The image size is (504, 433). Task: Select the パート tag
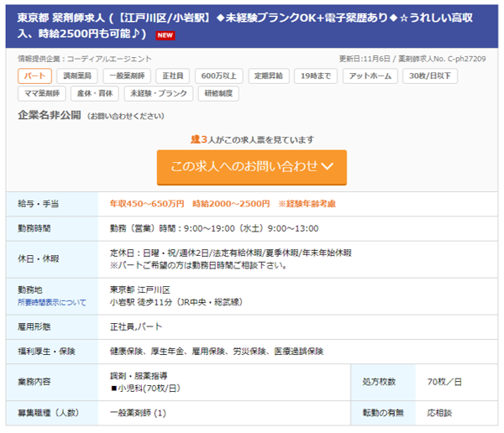(x=34, y=76)
